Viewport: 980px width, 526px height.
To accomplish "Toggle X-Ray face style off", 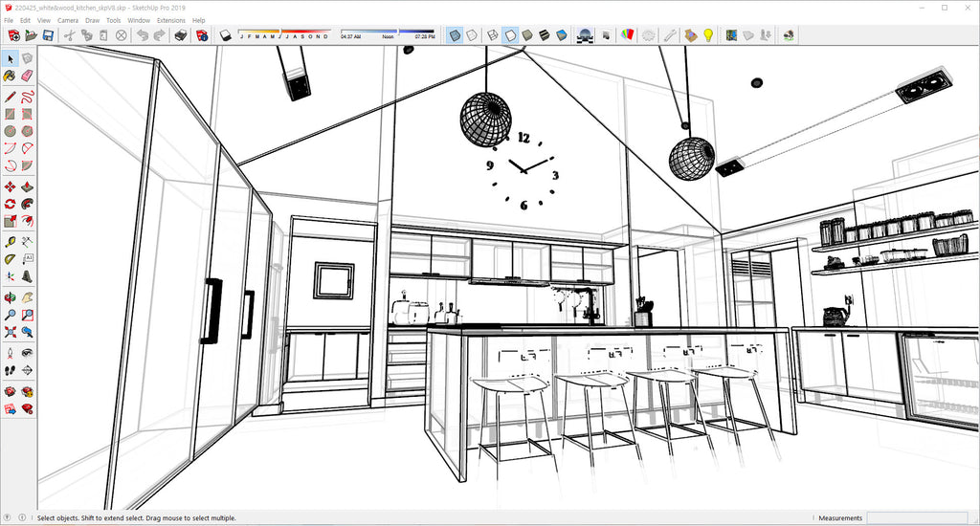I will pos(455,35).
